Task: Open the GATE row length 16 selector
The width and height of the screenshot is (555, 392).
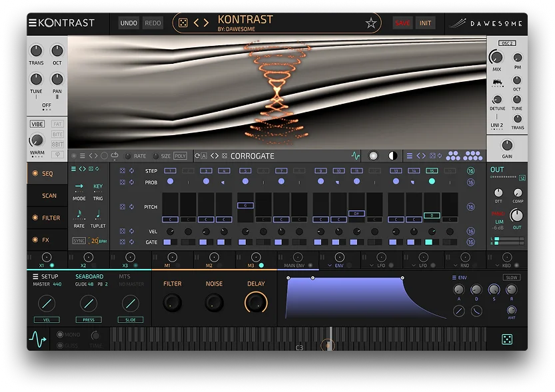Action: click(x=470, y=242)
